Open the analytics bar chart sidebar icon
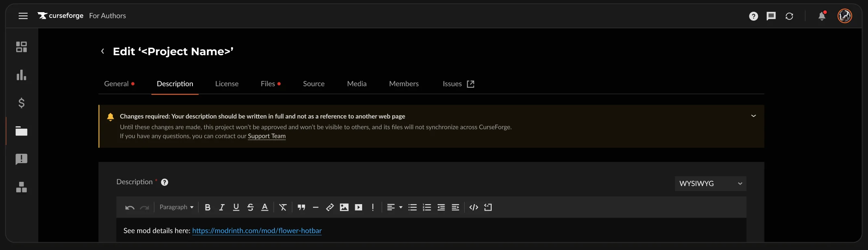The height and width of the screenshot is (250, 868). [22, 75]
